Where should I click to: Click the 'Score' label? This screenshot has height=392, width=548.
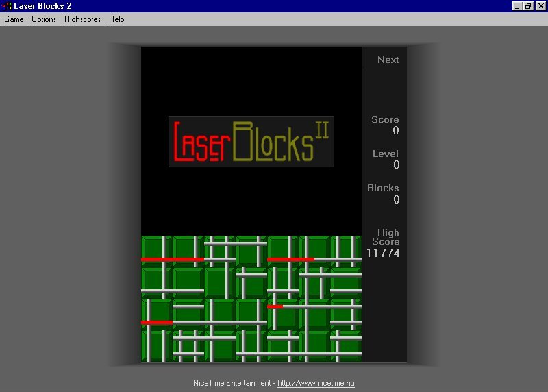385,120
